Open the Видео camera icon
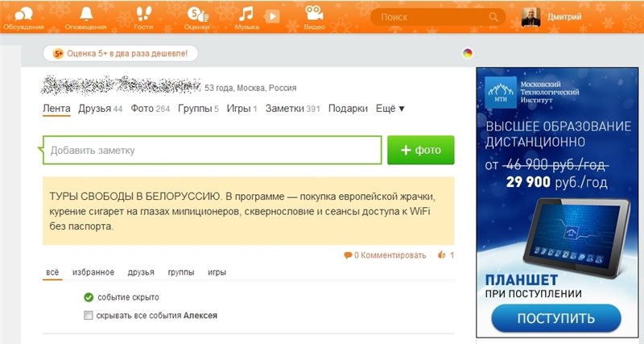 click(314, 19)
